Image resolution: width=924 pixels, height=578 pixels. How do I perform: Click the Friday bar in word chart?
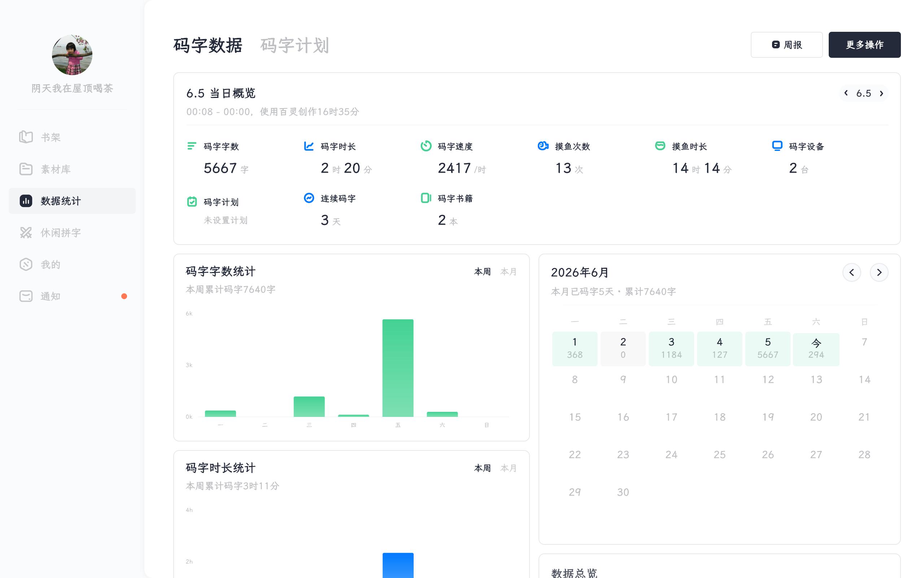[398, 368]
